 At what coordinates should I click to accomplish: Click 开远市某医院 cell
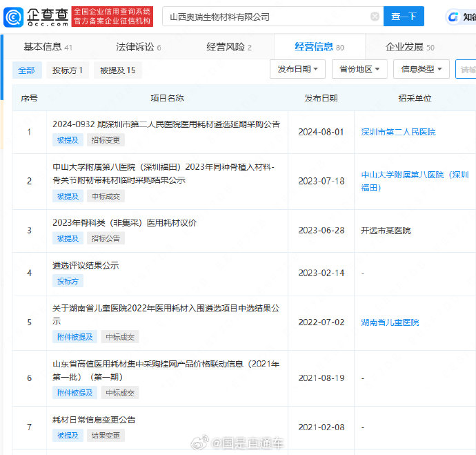click(386, 231)
